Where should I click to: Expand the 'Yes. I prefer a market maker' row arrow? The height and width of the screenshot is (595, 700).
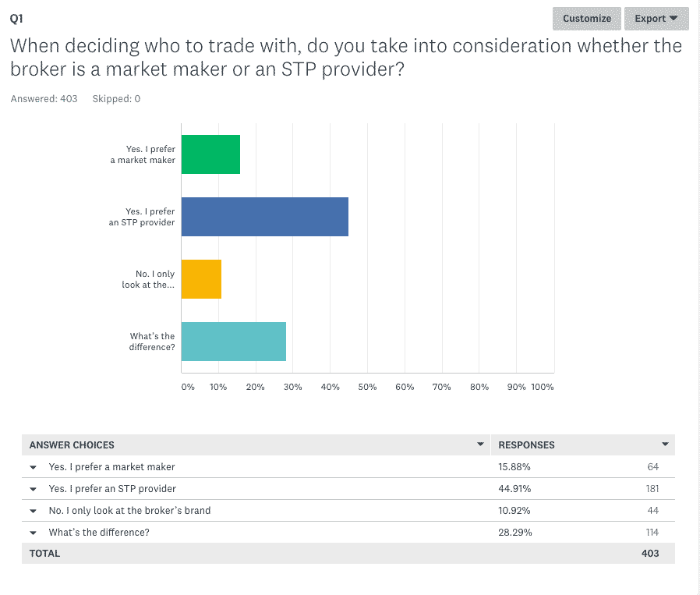[34, 467]
